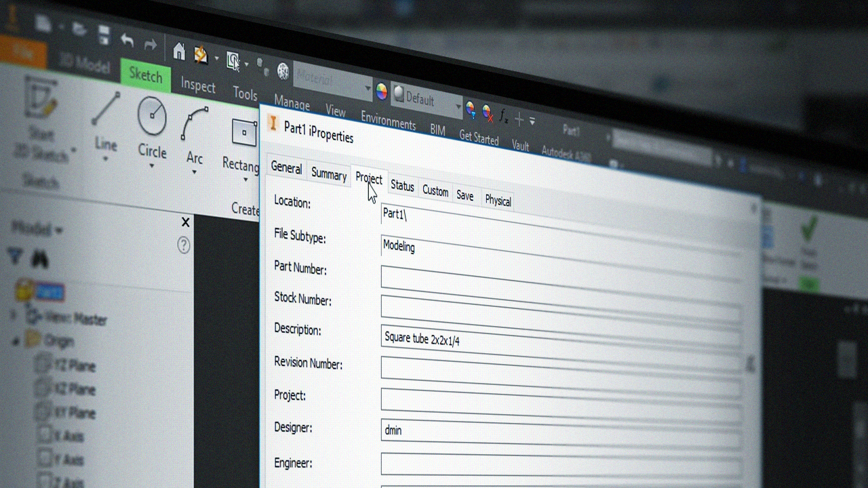Open the Save tab in iProperties
Viewport: 868px width, 488px height.
pos(465,195)
